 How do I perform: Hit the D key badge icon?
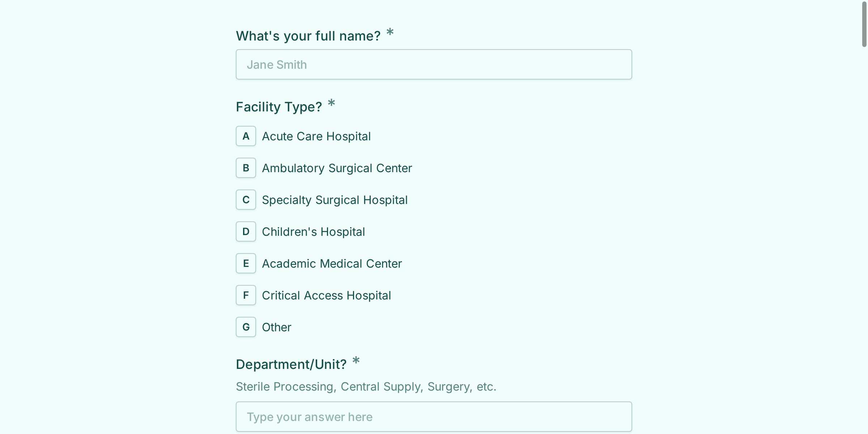click(x=246, y=232)
